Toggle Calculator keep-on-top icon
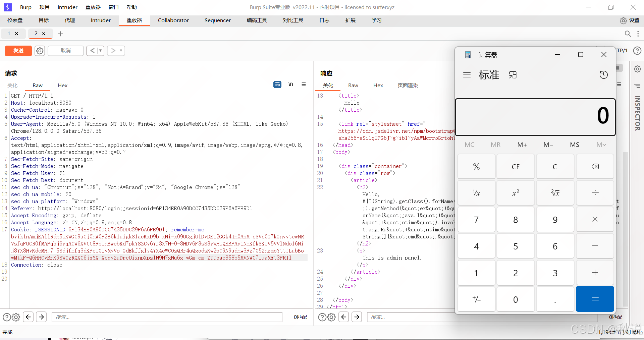The height and width of the screenshot is (340, 644). pos(513,75)
